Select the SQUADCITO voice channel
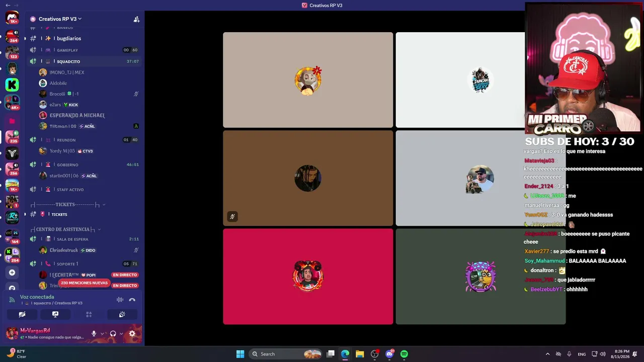The image size is (644, 362). point(85,61)
